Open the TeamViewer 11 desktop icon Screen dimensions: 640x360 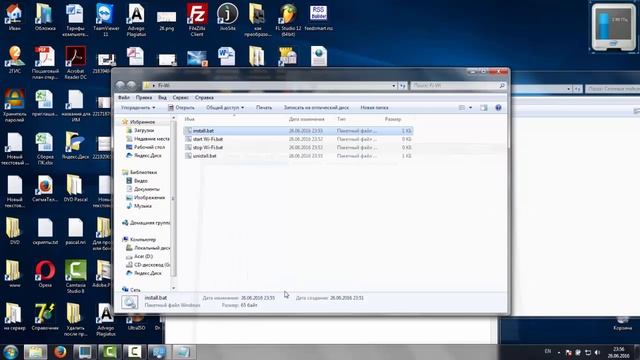(x=106, y=20)
